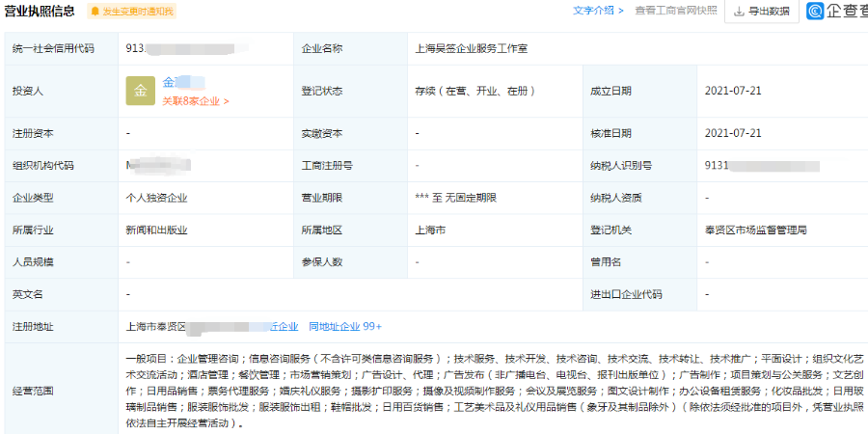The width and height of the screenshot is (868, 434).
Task: Click 进出口企业代码 label
Action: click(x=626, y=294)
